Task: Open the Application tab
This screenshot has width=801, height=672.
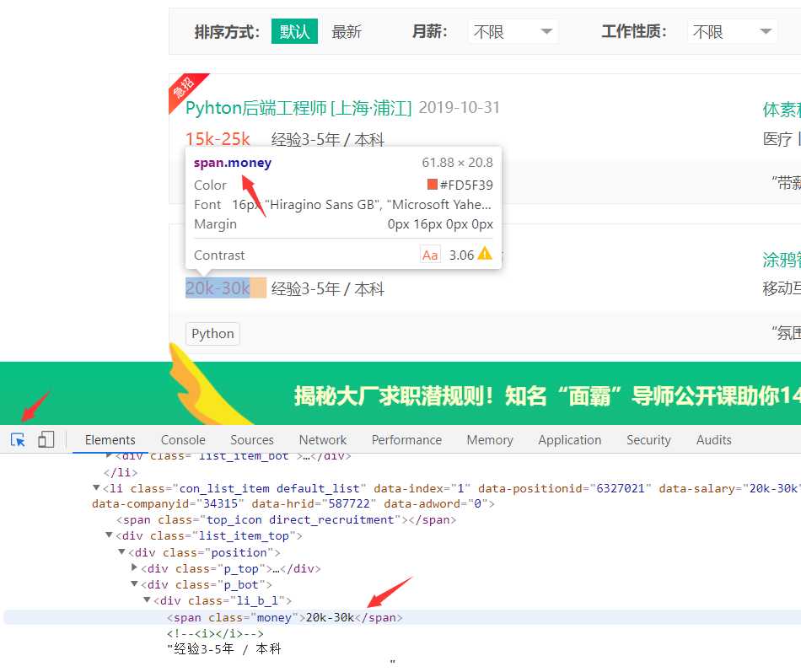Action: (x=570, y=440)
